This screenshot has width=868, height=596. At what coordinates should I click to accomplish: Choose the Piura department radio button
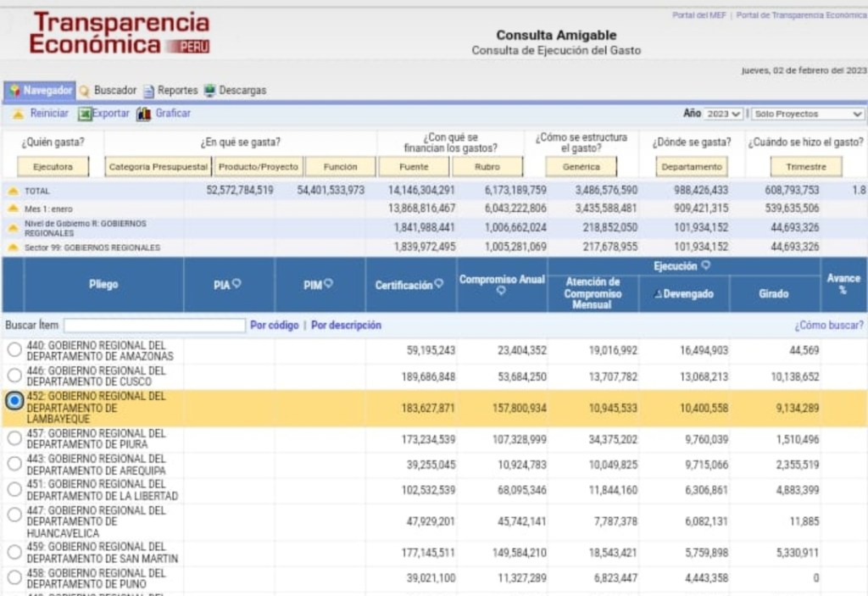pyautogui.click(x=14, y=437)
